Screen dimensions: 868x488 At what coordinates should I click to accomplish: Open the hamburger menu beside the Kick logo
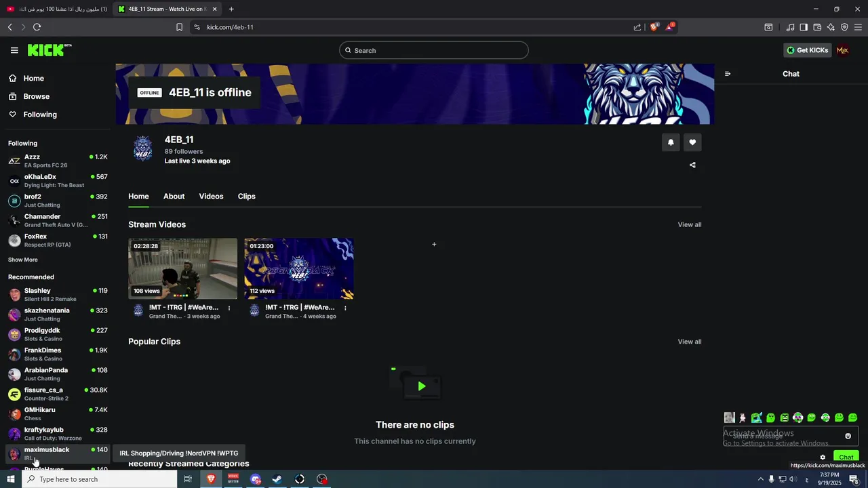tap(14, 50)
